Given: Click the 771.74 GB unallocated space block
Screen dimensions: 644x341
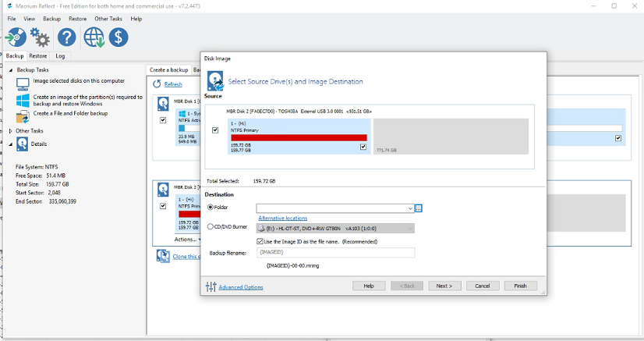Looking at the screenshot, I should tap(451, 137).
